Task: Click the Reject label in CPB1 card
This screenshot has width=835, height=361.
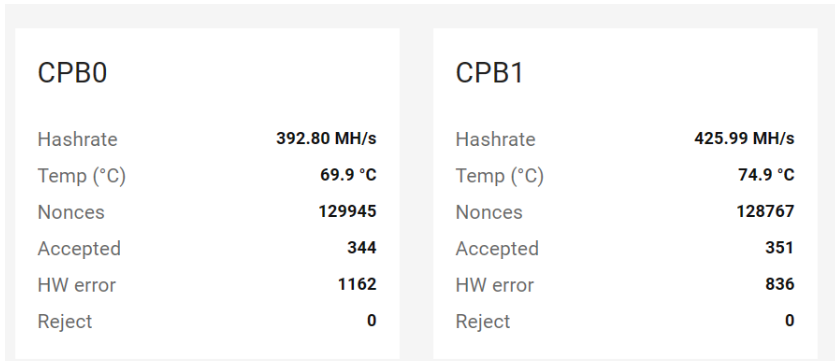Action: (482, 322)
